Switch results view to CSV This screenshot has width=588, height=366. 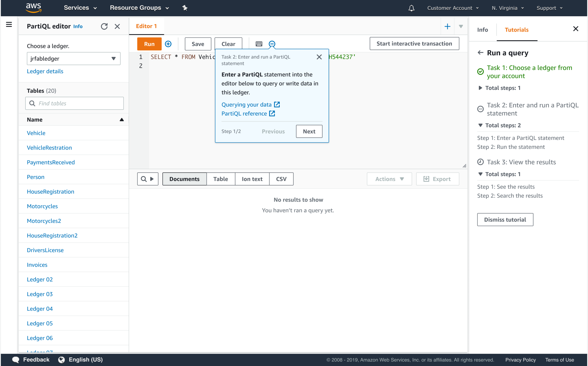(x=281, y=179)
